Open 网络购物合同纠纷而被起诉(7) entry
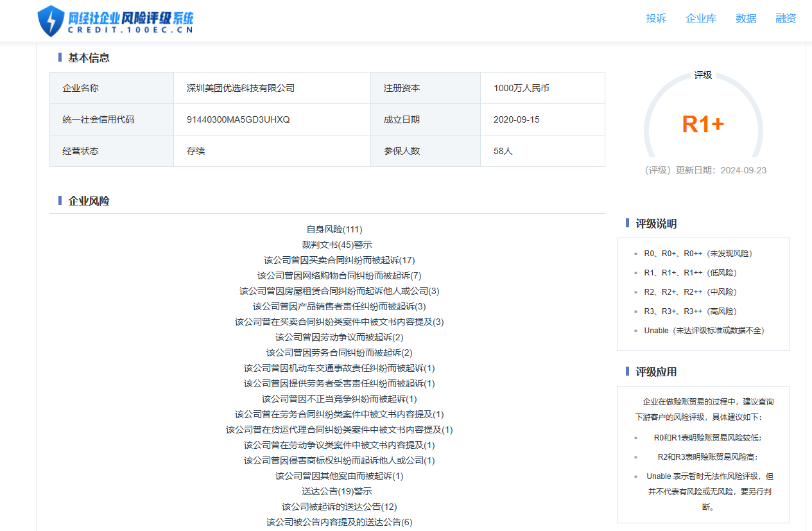The image size is (812, 531). 340,275
